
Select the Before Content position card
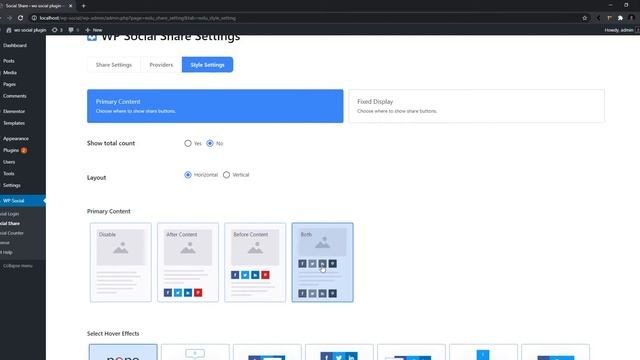point(255,262)
